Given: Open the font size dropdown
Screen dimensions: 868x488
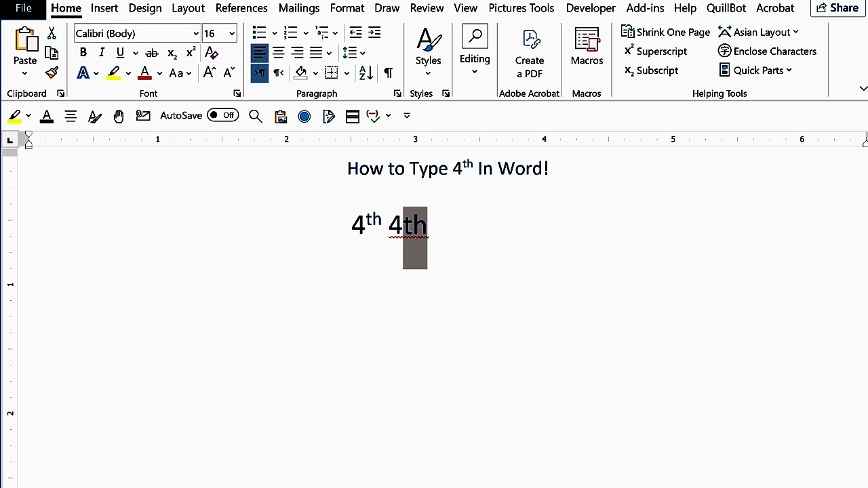Looking at the screenshot, I should click(232, 33).
